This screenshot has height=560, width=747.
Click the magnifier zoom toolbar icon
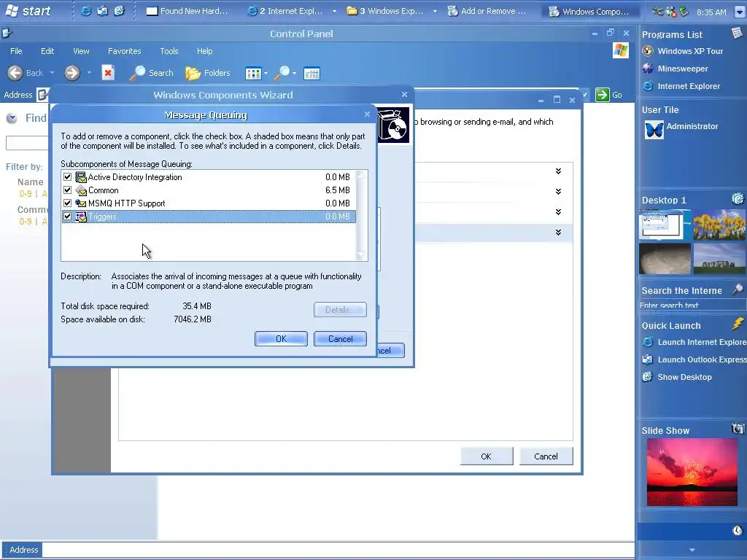(x=282, y=73)
